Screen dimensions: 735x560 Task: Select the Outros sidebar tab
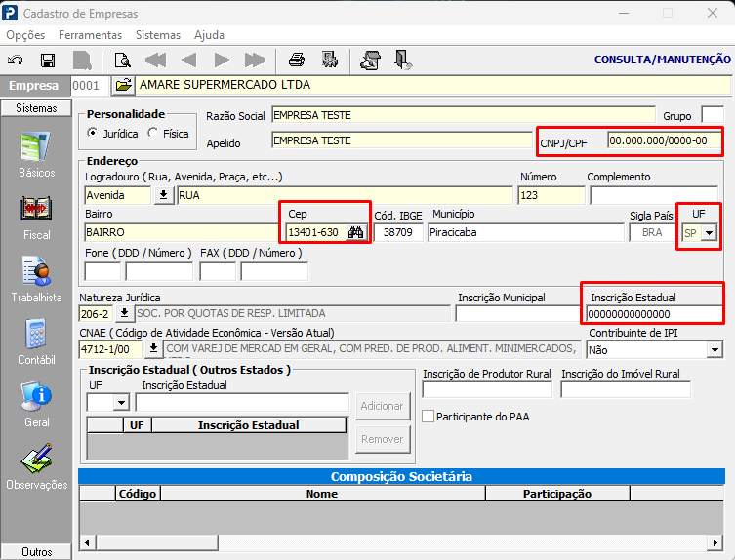tap(36, 551)
